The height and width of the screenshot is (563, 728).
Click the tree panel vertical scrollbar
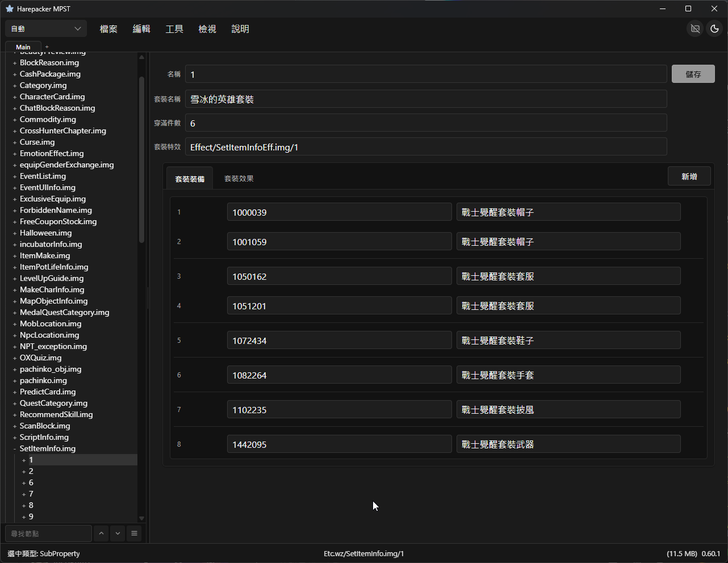click(x=141, y=159)
